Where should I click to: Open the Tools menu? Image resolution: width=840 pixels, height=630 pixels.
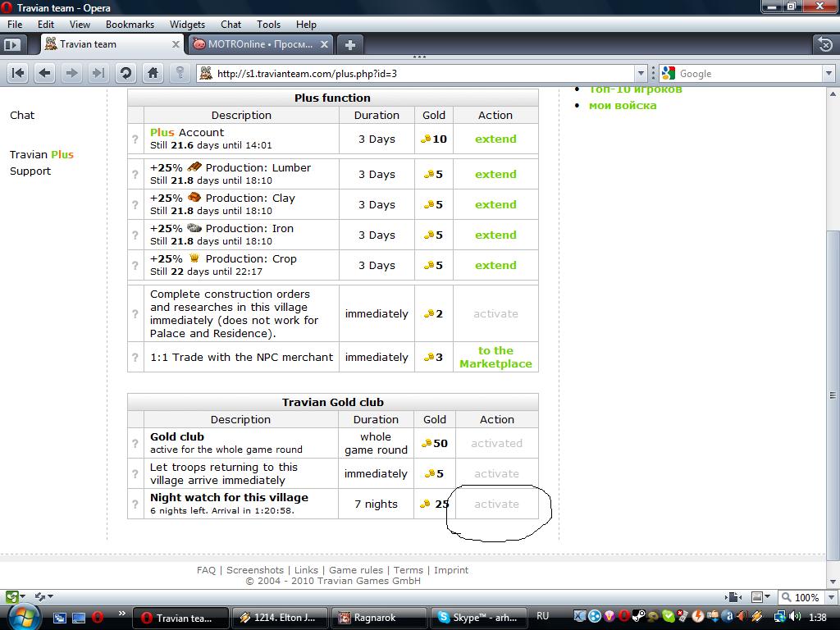[x=268, y=25]
